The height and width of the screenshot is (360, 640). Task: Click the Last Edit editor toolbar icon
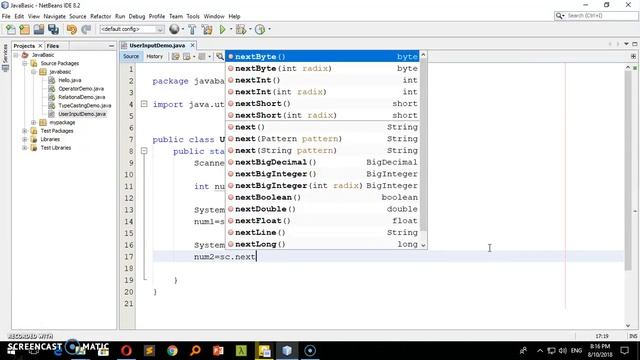(x=176, y=56)
